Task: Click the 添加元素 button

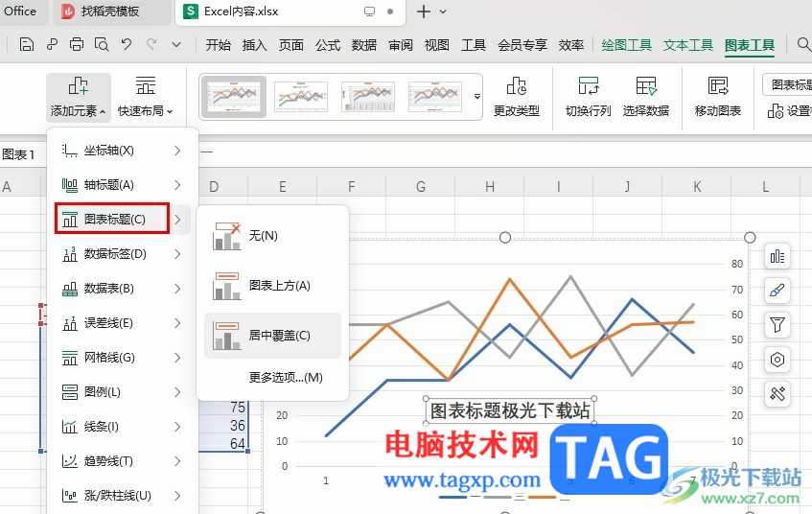Action: [x=79, y=97]
